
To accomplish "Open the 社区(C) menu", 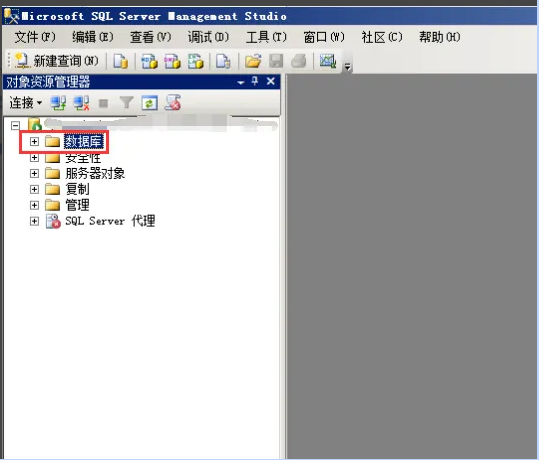I will pos(382,37).
